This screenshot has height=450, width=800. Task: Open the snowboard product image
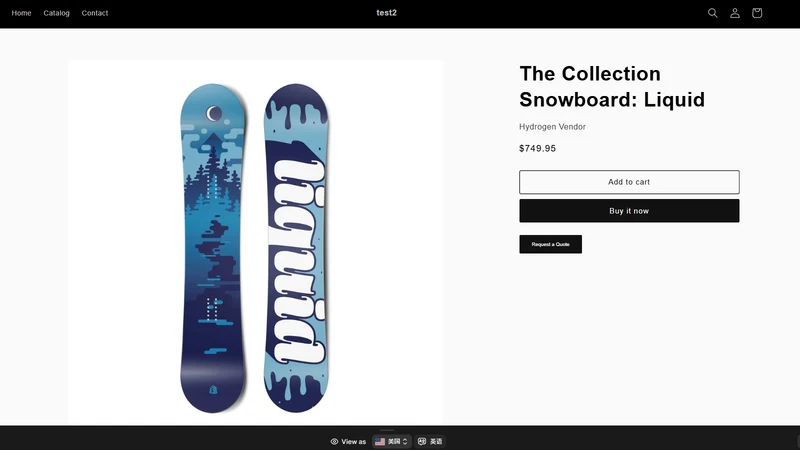point(255,243)
